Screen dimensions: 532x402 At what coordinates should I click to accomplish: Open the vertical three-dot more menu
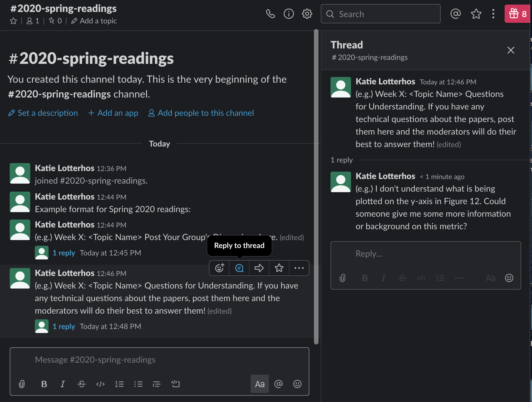click(493, 14)
